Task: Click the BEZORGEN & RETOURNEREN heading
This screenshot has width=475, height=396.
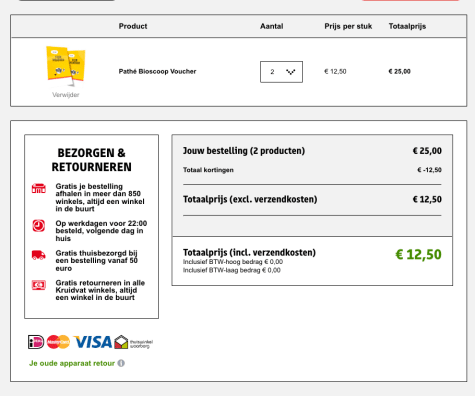Action: [92, 160]
